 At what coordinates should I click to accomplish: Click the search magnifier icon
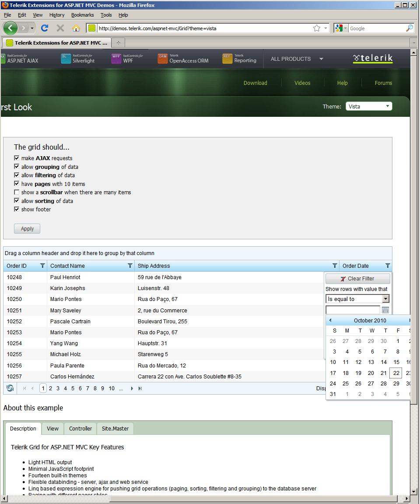point(409,28)
